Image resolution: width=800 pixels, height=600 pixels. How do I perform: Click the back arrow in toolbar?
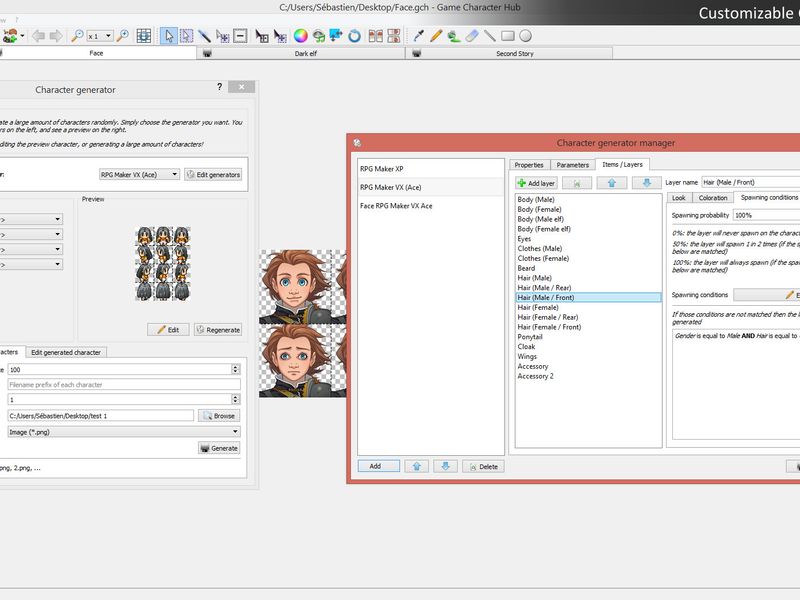pyautogui.click(x=38, y=36)
